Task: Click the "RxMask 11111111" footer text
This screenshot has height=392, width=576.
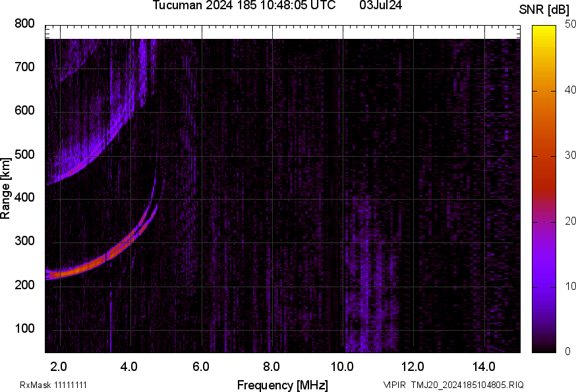Action: point(53,385)
